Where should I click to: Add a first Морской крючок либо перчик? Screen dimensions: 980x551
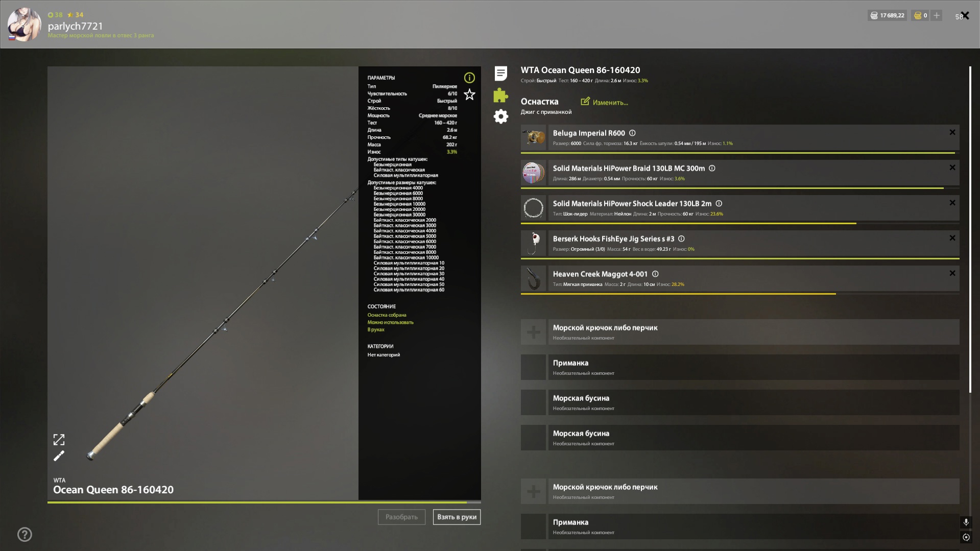(739, 332)
